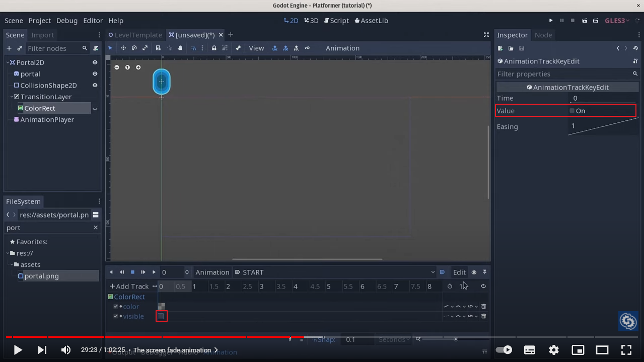Click the Animation menu button

[212, 272]
